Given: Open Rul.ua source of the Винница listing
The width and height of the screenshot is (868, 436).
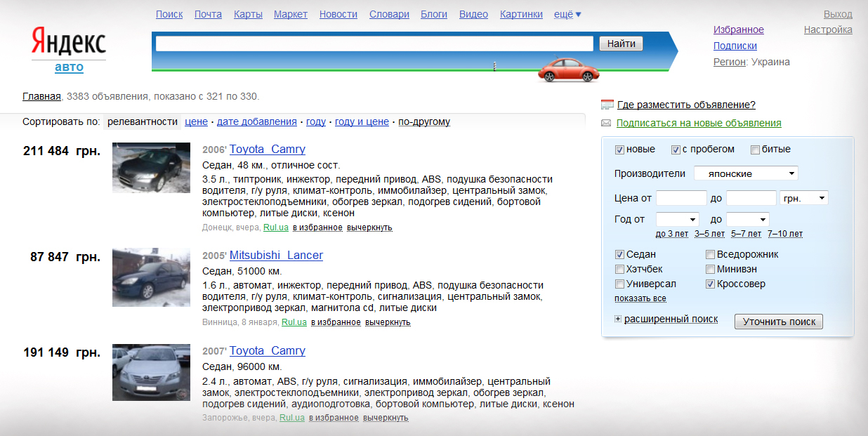Looking at the screenshot, I should point(294,322).
